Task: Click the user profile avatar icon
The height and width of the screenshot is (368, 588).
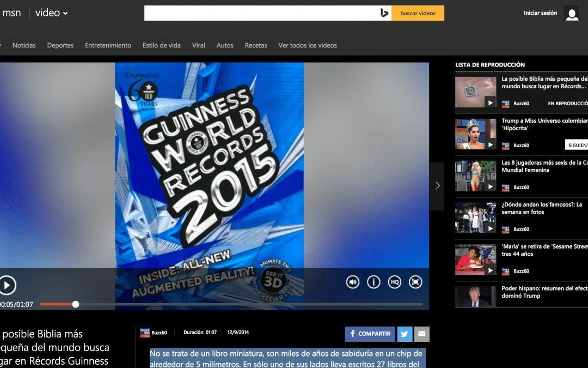Action: click(x=572, y=14)
